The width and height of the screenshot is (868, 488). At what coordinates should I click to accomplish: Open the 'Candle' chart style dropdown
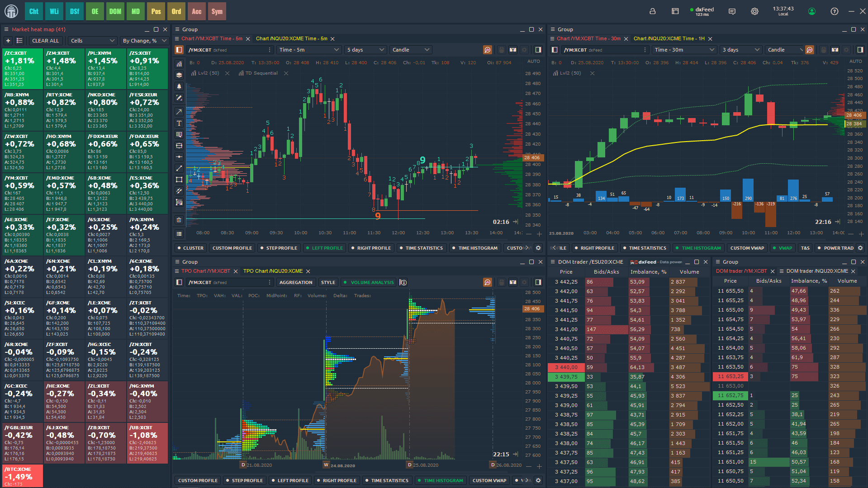click(x=410, y=50)
